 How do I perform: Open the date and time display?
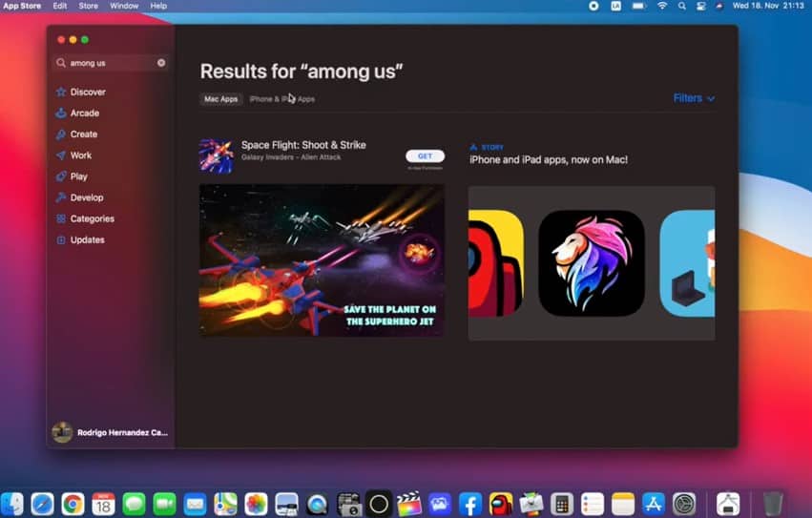click(x=768, y=6)
